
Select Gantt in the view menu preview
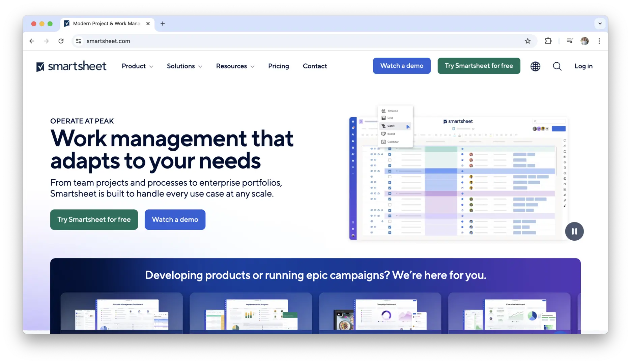(x=395, y=126)
